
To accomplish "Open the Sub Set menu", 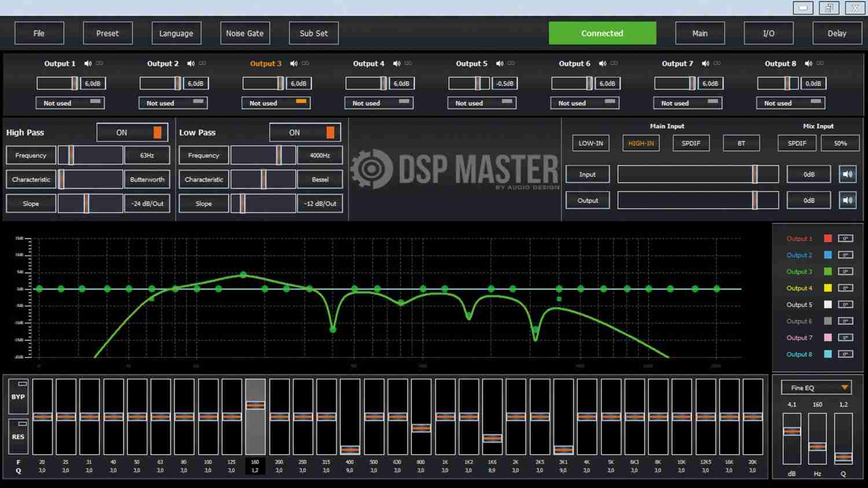I will [x=314, y=34].
